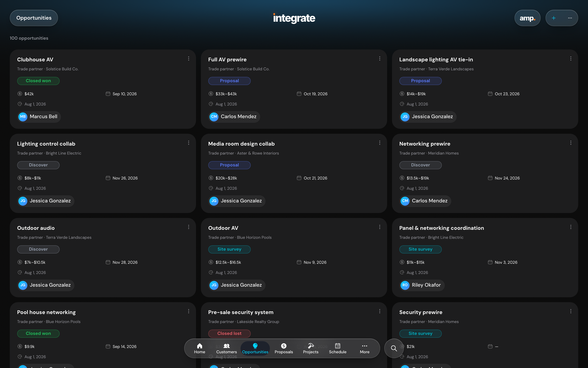This screenshot has height=368, width=588.
Task: Open the Pool house networking options menu
Action: 189,311
